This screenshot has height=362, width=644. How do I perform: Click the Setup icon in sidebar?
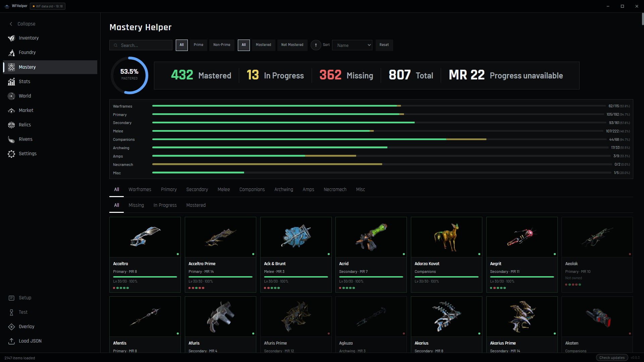tap(11, 298)
